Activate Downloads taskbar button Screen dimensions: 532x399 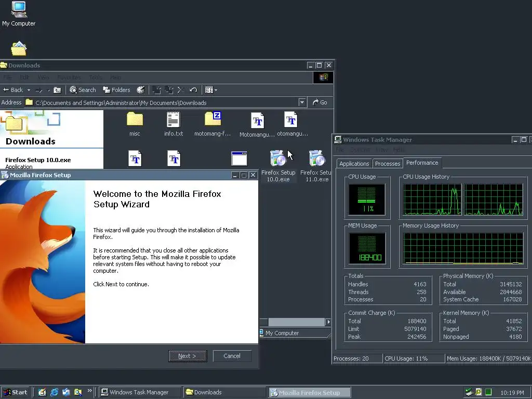pyautogui.click(x=224, y=392)
